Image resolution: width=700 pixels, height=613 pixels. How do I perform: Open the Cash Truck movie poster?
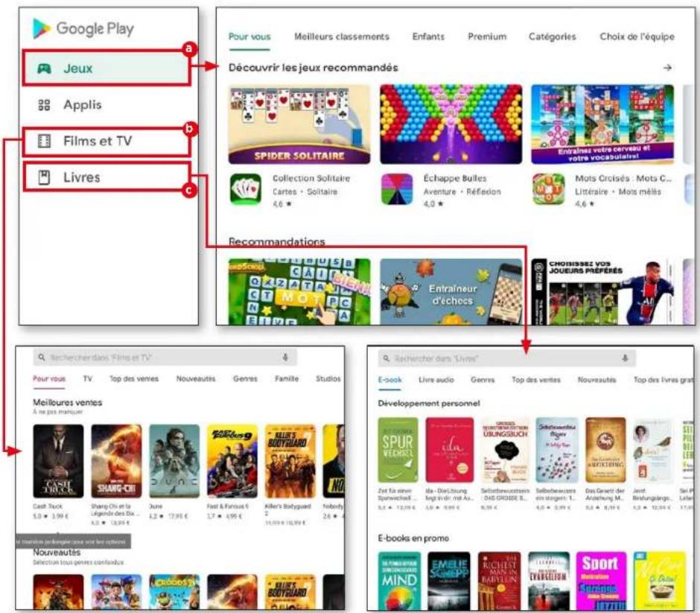tap(58, 461)
